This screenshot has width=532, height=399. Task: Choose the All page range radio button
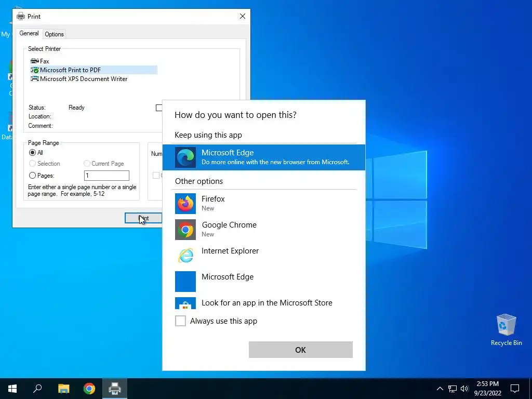click(32, 153)
